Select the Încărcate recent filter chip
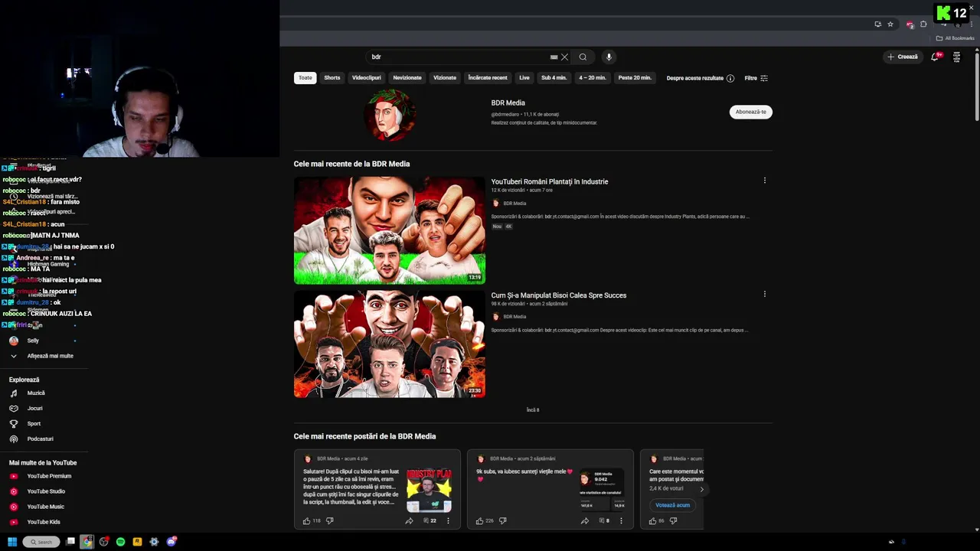 pos(488,78)
